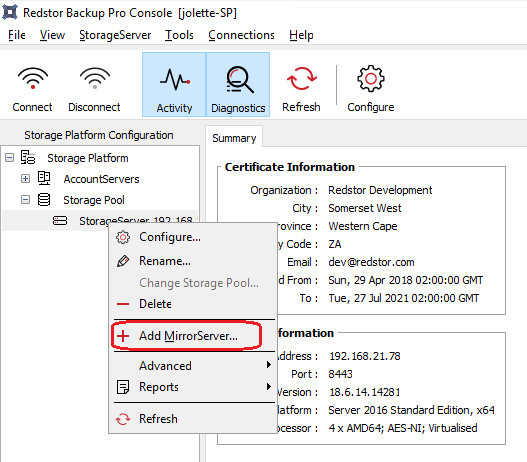Click processor value 4 x AMD64
Viewport: 527px width, 462px height.
pos(403,428)
